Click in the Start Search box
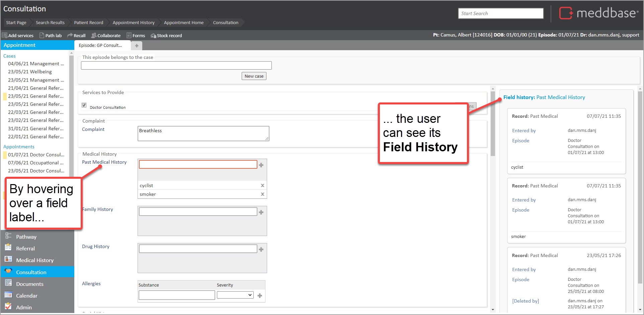This screenshot has height=315, width=644. pos(500,13)
